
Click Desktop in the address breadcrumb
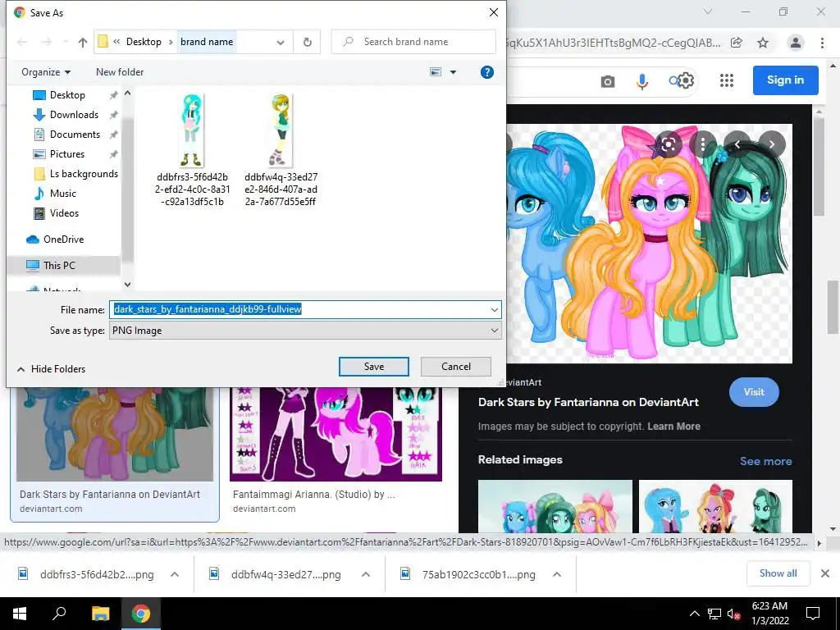(x=144, y=42)
